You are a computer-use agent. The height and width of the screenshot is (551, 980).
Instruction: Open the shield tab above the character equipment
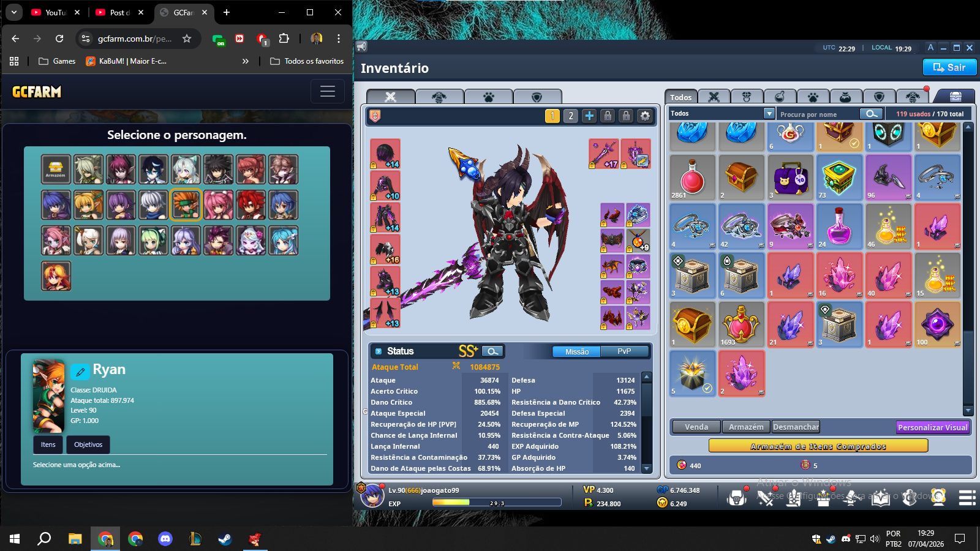(x=537, y=97)
